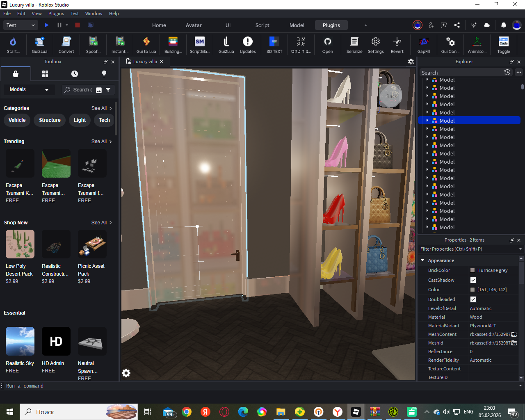Open Google Chrome from the taskbar

click(x=187, y=412)
